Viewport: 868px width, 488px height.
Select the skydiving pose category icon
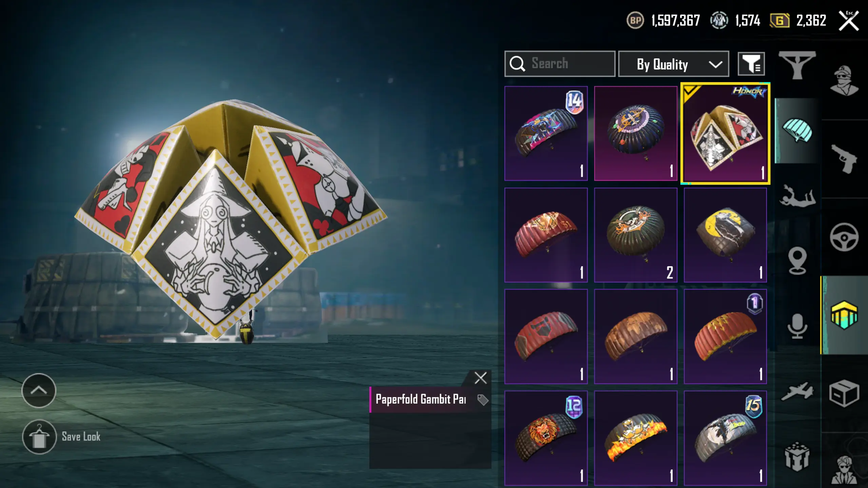(x=797, y=196)
